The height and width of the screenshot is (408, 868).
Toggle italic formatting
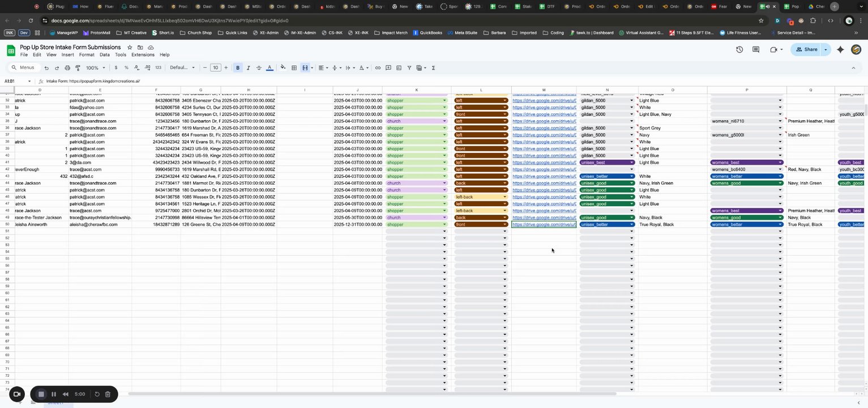pyautogui.click(x=248, y=68)
